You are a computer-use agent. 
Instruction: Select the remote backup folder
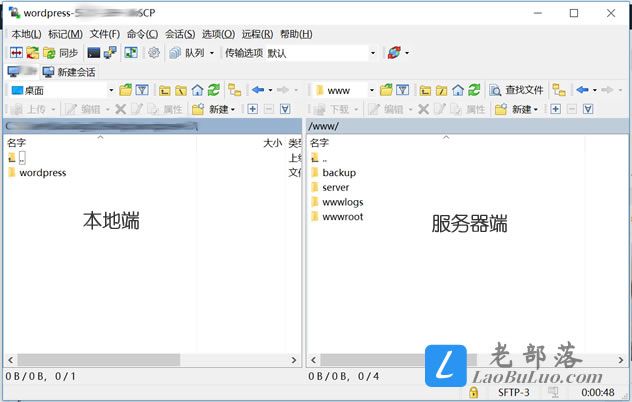click(x=334, y=173)
